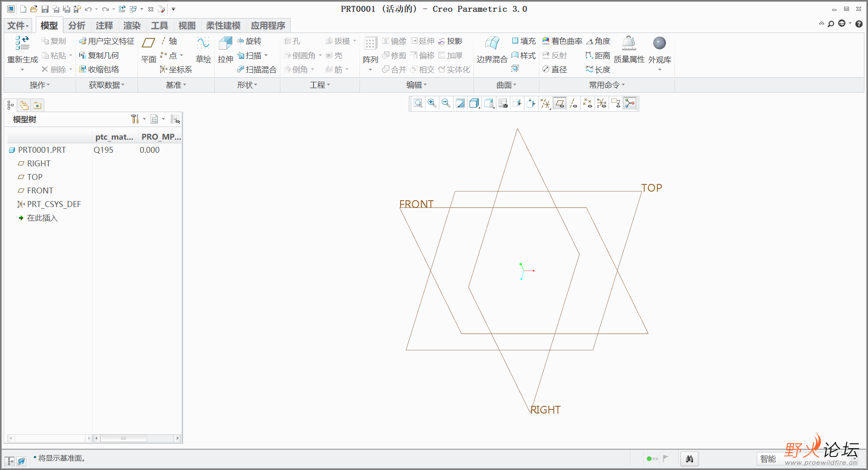
Task: Click the Boundary Blend (边界混合) tool
Action: pyautogui.click(x=492, y=50)
